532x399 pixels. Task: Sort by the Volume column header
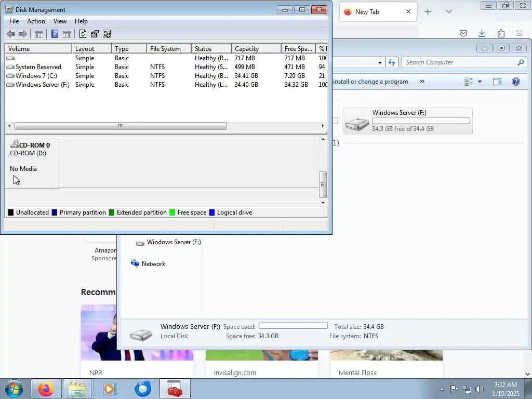(38, 48)
